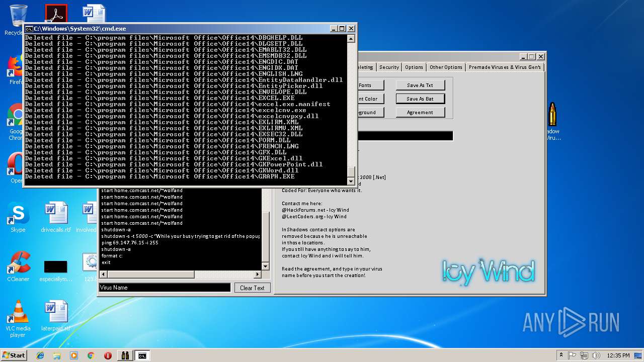This screenshot has width=644, height=362.
Task: Select the laterpaid.rtf document icon
Action: (x=56, y=314)
